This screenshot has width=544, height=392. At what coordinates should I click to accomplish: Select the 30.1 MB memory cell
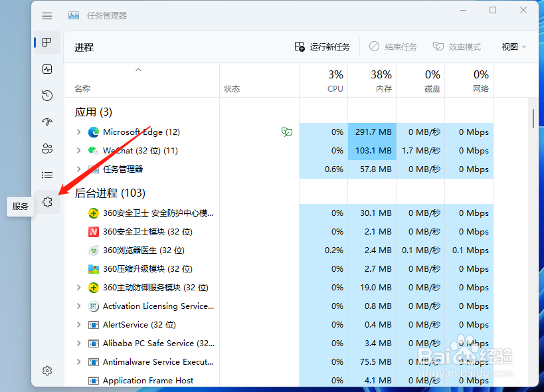point(372,213)
